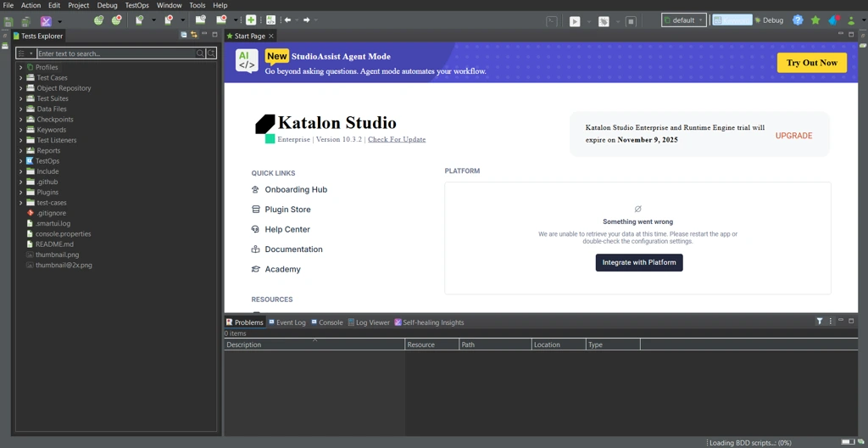Click the back navigation arrow

tap(287, 20)
